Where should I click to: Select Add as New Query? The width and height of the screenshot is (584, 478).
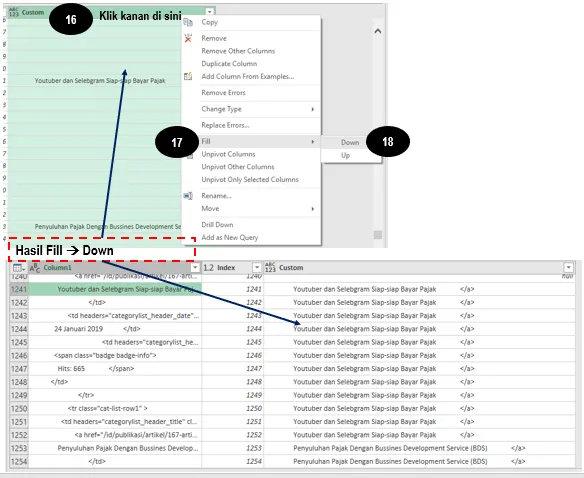[229, 238]
